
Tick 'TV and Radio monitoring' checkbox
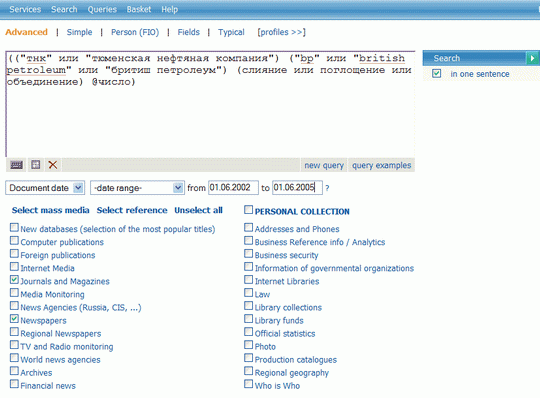point(14,345)
